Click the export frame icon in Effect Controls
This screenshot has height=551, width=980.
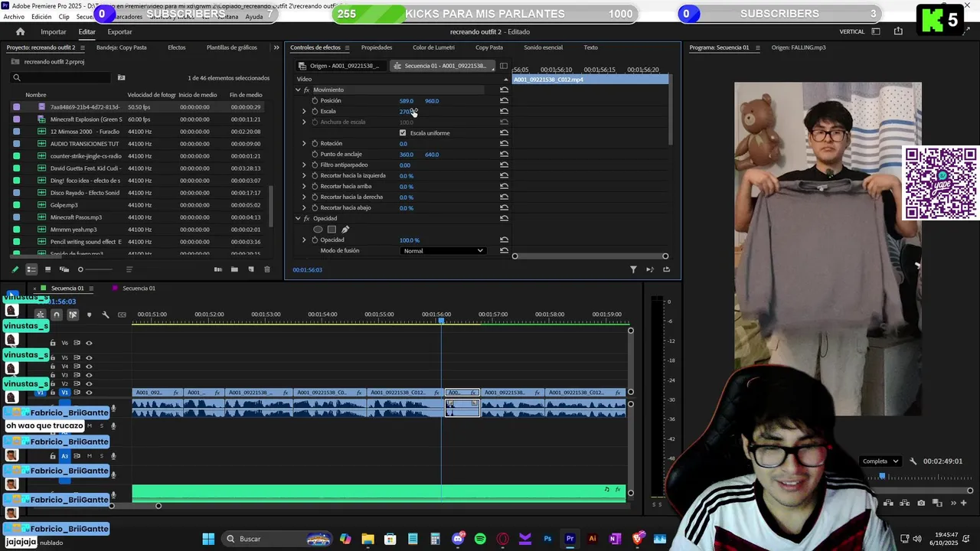coord(666,269)
